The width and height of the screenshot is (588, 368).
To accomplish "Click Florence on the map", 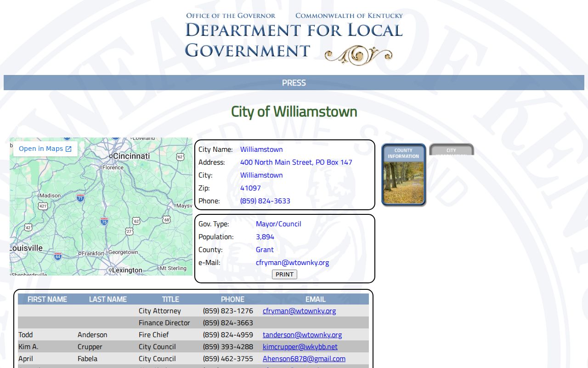I will click(113, 167).
